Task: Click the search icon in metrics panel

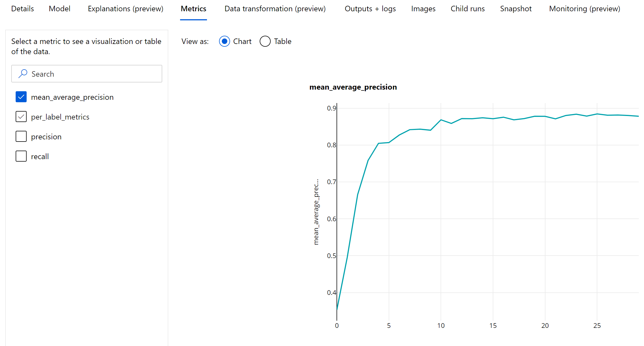Action: click(x=23, y=74)
